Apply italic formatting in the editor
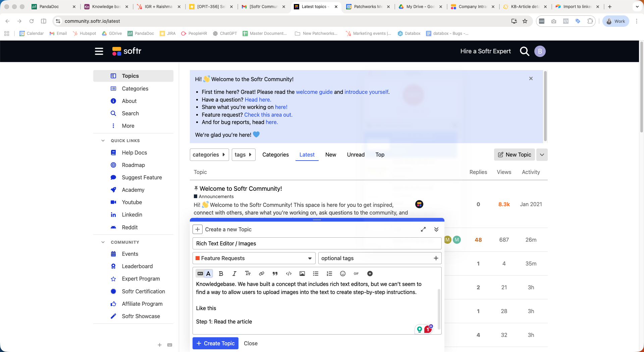Image resolution: width=644 pixels, height=352 pixels. 234,274
